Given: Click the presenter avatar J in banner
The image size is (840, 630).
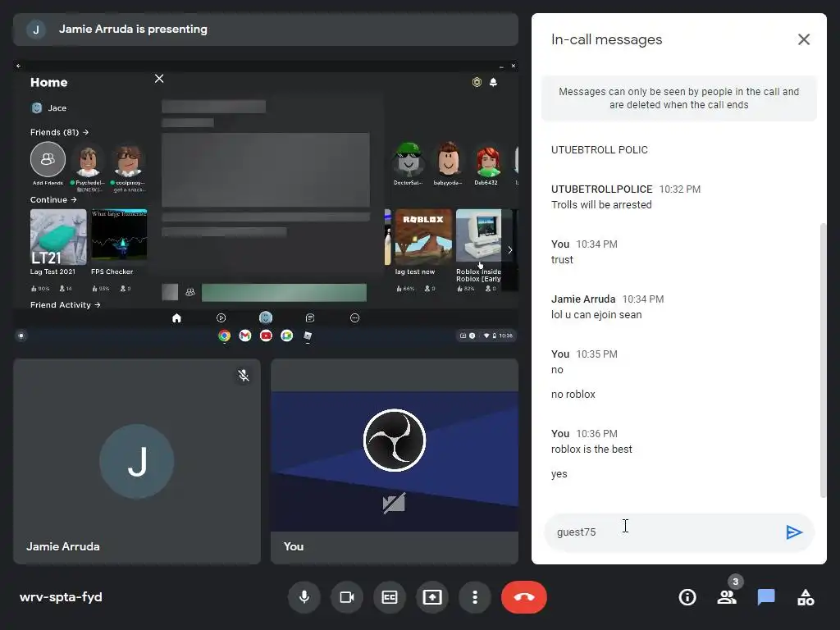Looking at the screenshot, I should [36, 30].
